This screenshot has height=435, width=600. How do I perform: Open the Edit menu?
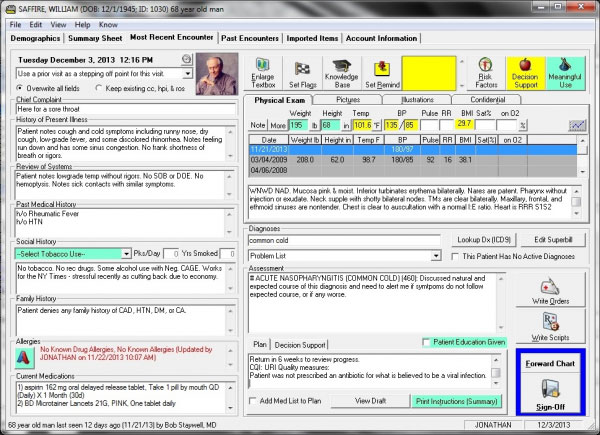click(x=36, y=25)
